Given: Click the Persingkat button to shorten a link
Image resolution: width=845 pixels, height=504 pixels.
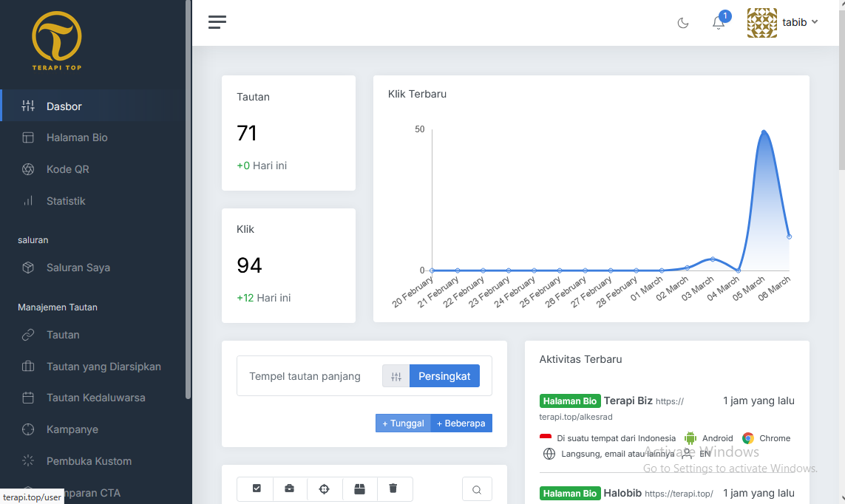Looking at the screenshot, I should tap(444, 375).
